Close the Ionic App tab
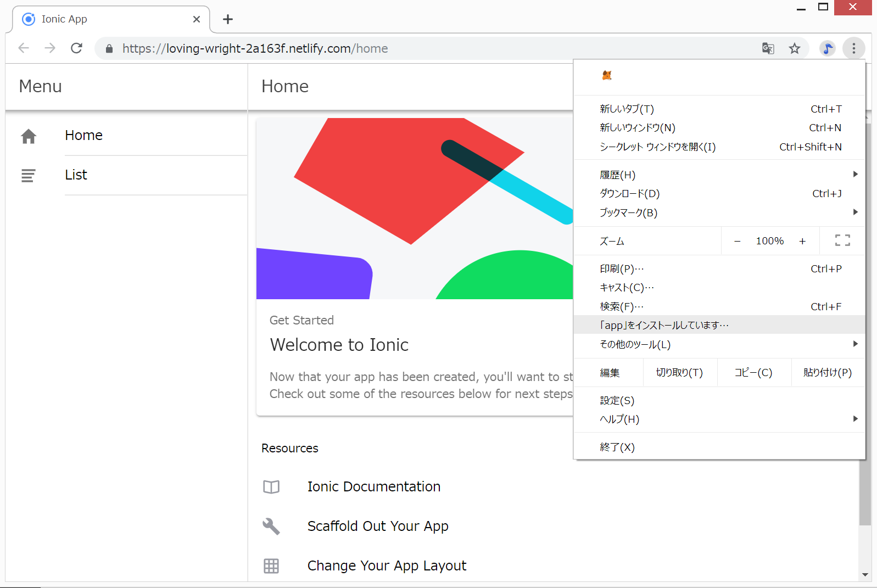877x588 pixels. (x=197, y=19)
